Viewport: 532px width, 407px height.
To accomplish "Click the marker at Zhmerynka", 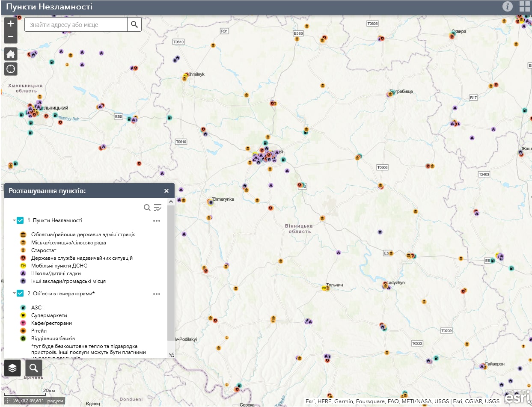I will click(210, 202).
